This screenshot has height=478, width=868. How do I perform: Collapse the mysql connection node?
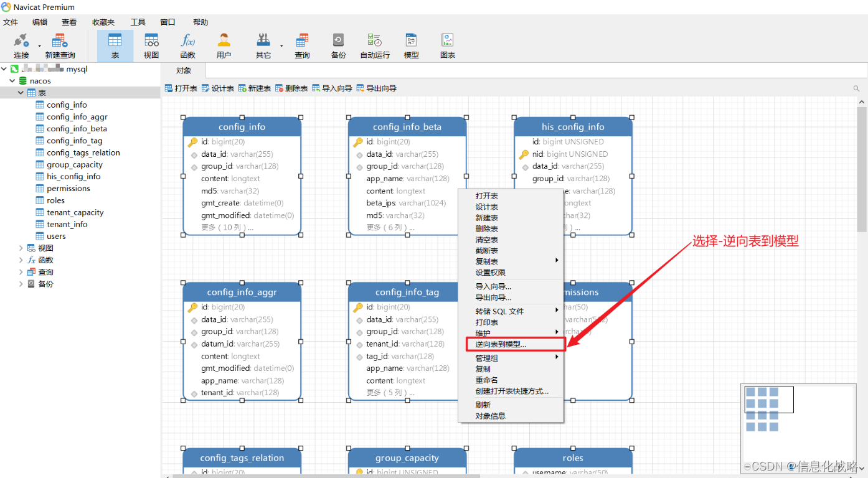(4, 69)
